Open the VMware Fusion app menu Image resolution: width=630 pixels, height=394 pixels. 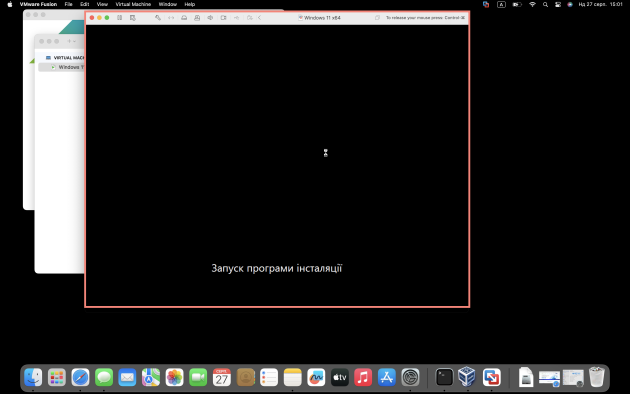click(x=38, y=4)
